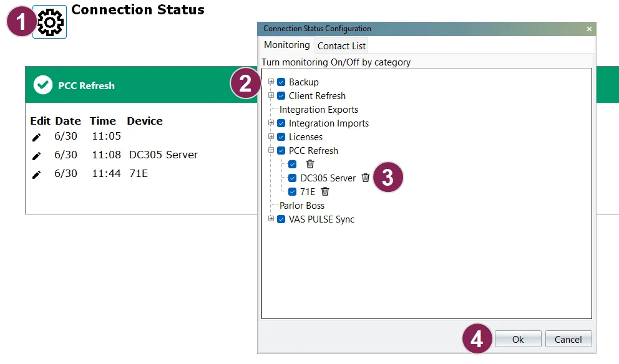Image resolution: width=619 pixels, height=364 pixels.
Task: Expand the Integration Imports node
Action: [271, 123]
